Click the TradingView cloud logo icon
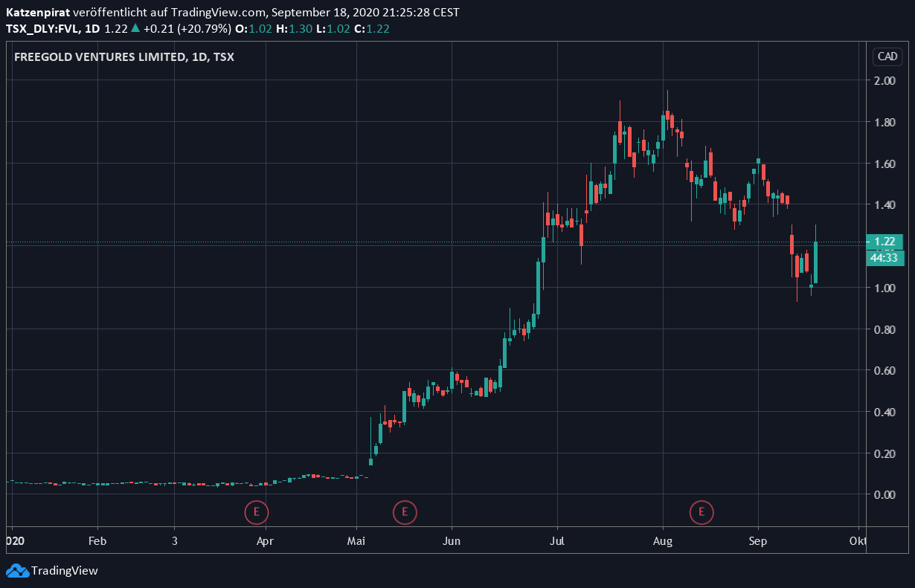The height and width of the screenshot is (588, 915). click(x=17, y=571)
